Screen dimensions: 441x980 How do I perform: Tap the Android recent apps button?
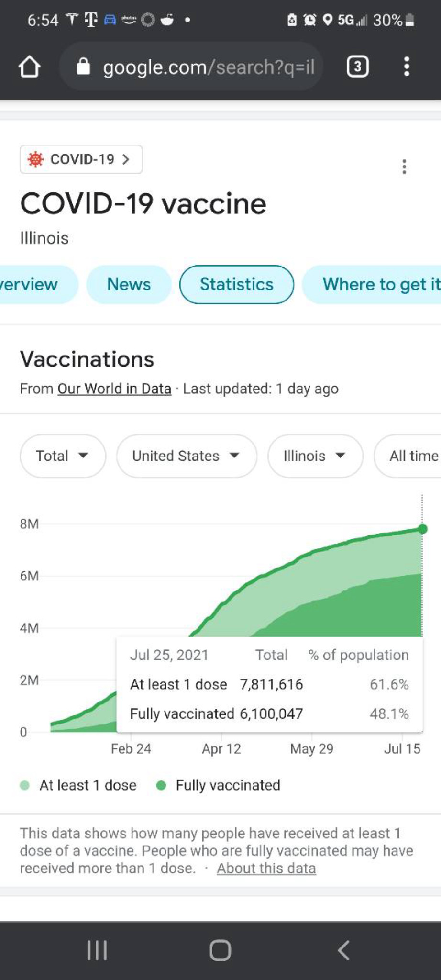click(97, 950)
